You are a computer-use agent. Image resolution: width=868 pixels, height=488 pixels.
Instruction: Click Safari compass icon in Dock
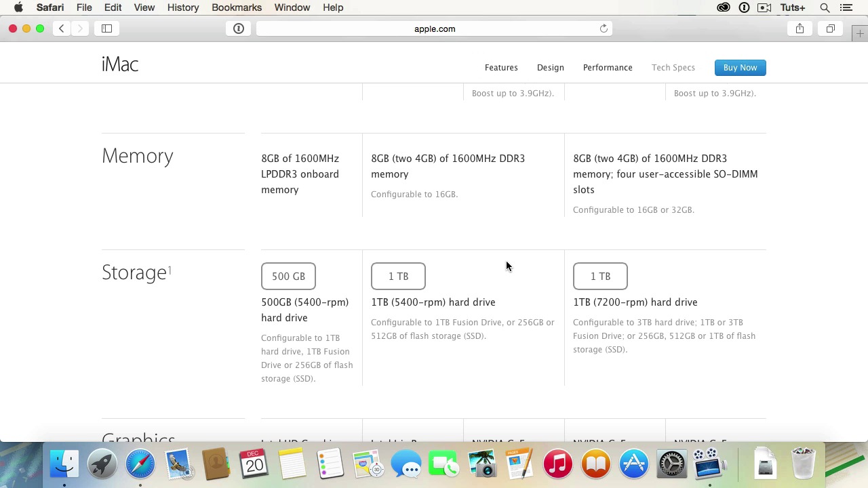click(140, 464)
